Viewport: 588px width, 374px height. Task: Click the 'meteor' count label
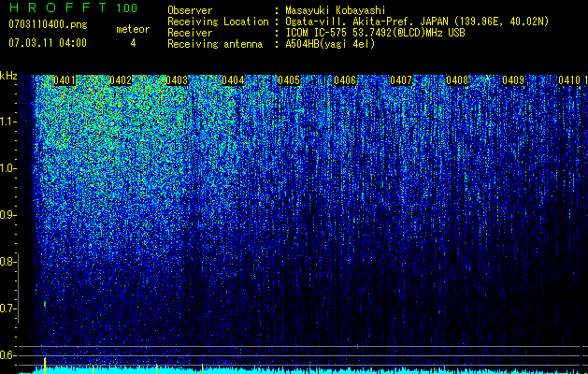coord(133,29)
